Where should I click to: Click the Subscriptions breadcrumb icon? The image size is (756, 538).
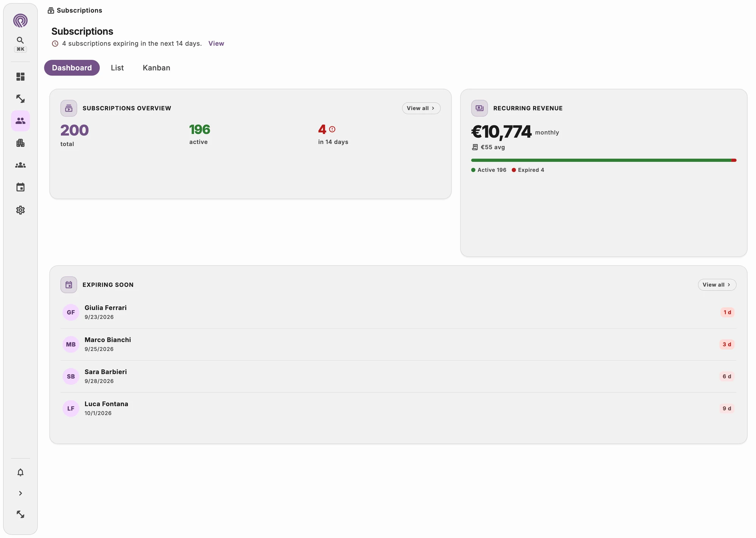point(51,11)
